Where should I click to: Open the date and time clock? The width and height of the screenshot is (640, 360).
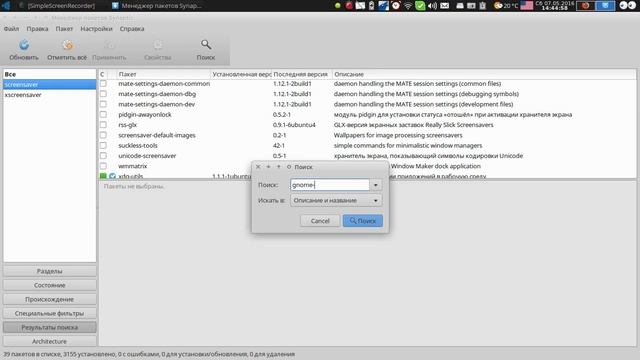(x=555, y=6)
